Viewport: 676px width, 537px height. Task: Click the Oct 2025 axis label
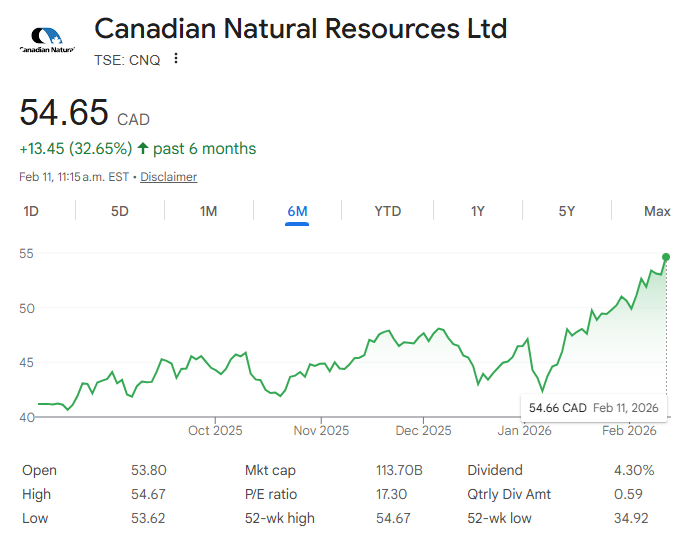click(215, 431)
